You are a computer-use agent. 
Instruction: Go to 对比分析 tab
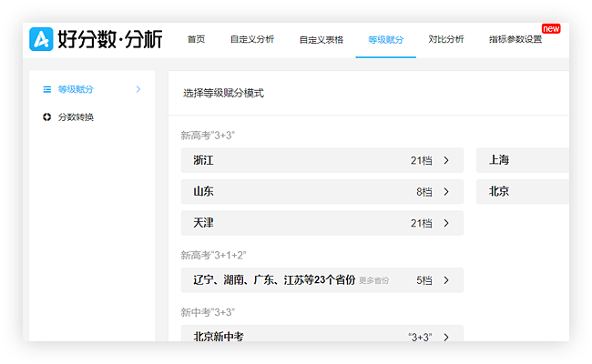(445, 39)
